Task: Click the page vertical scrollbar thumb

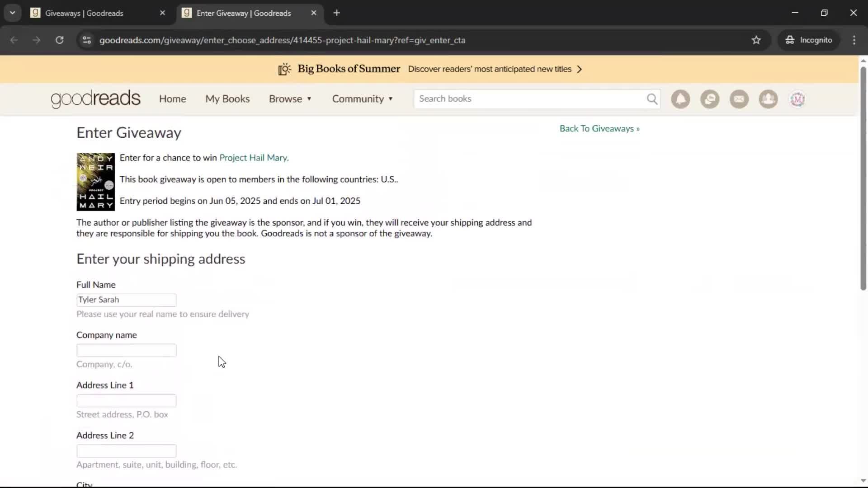Action: [x=863, y=178]
